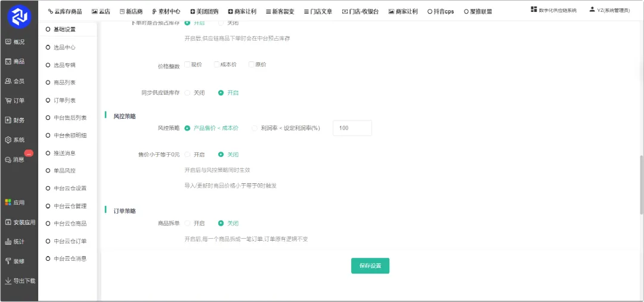Open 聚推联盟 in top navigation
This screenshot has width=644, height=302.
point(478,11)
